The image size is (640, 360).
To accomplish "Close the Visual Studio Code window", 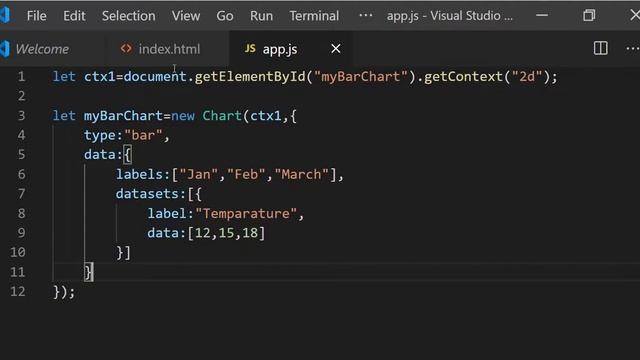I will (635, 16).
